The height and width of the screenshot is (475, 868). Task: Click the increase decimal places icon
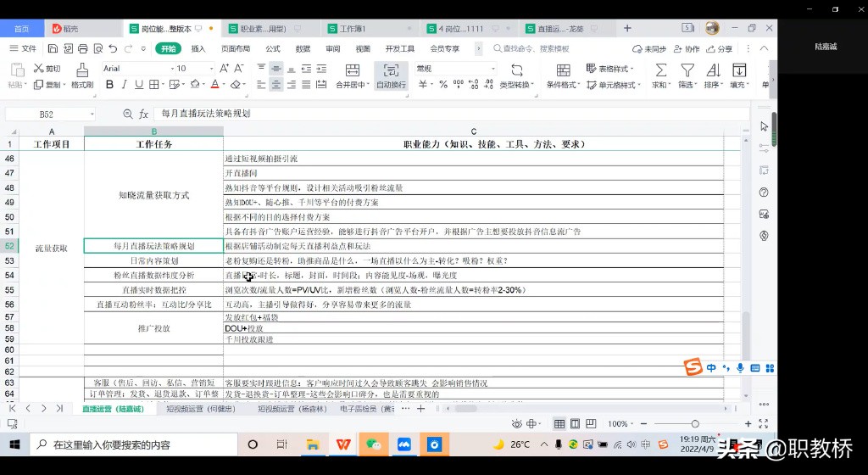pyautogui.click(x=473, y=85)
